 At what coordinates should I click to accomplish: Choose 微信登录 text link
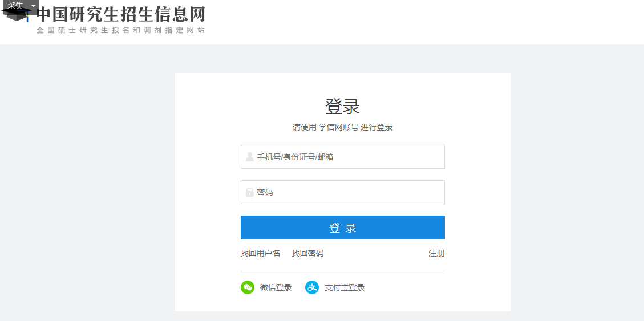[x=276, y=288]
